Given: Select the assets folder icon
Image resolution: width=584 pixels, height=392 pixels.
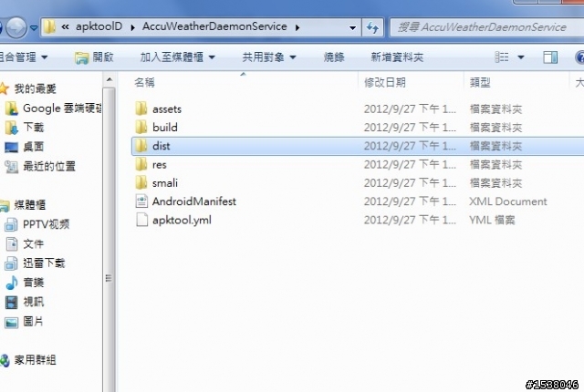Looking at the screenshot, I should coord(141,108).
